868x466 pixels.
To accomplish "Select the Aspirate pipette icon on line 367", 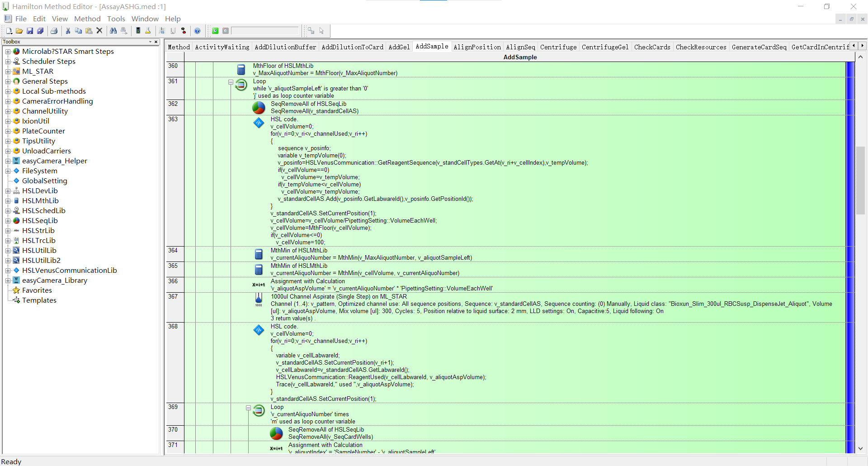I will click(259, 299).
